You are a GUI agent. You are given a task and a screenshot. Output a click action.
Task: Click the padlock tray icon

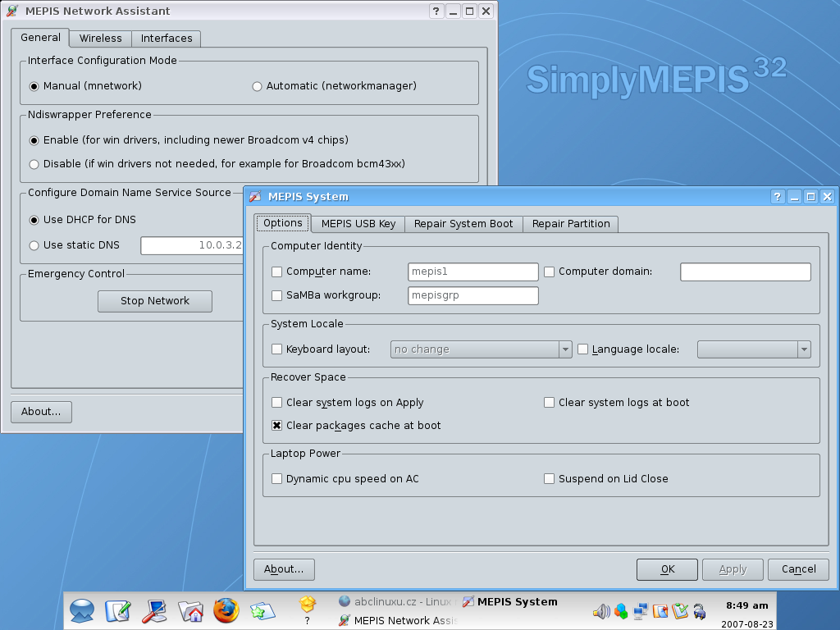pyautogui.click(x=699, y=611)
